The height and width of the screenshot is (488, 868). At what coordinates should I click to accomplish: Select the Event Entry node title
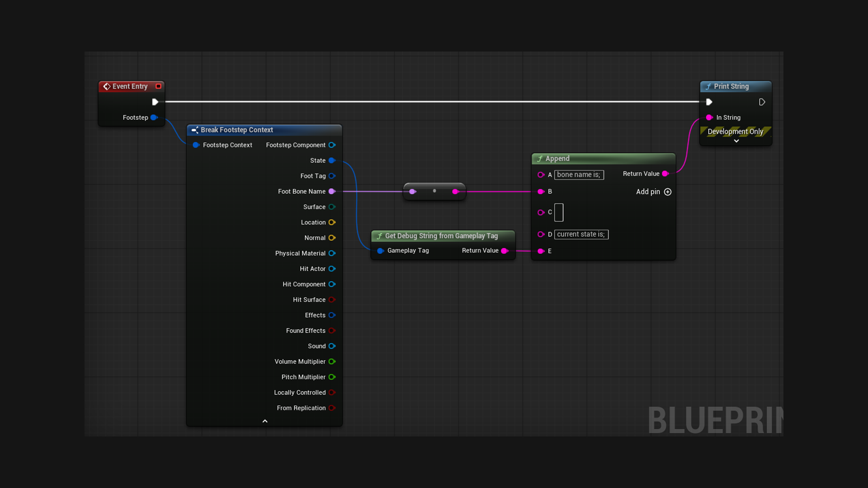130,86
